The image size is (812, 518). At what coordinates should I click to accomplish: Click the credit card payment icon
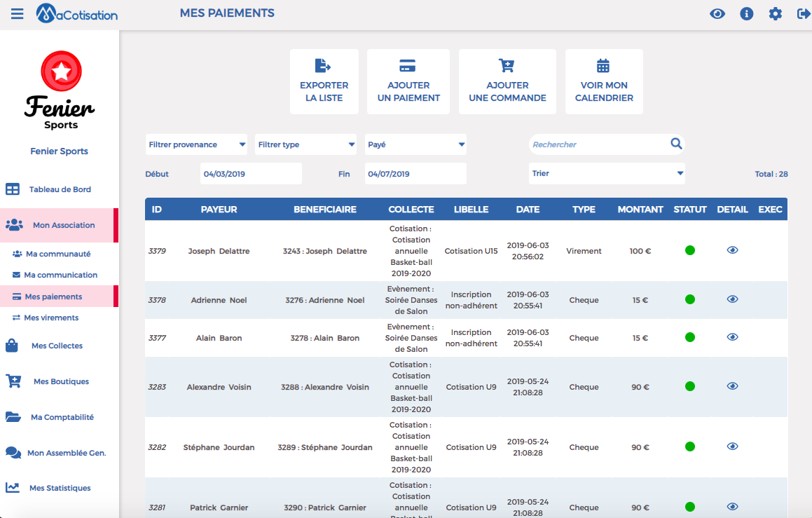click(408, 66)
